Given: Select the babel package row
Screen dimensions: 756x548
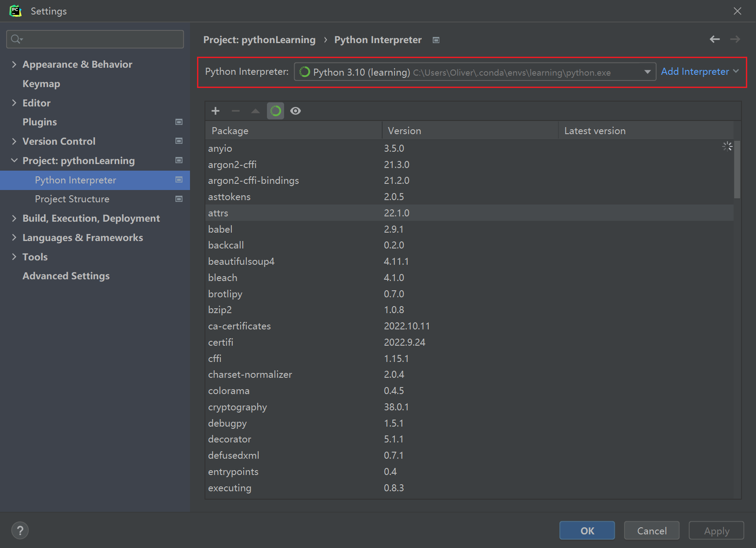Looking at the screenshot, I should (x=469, y=229).
